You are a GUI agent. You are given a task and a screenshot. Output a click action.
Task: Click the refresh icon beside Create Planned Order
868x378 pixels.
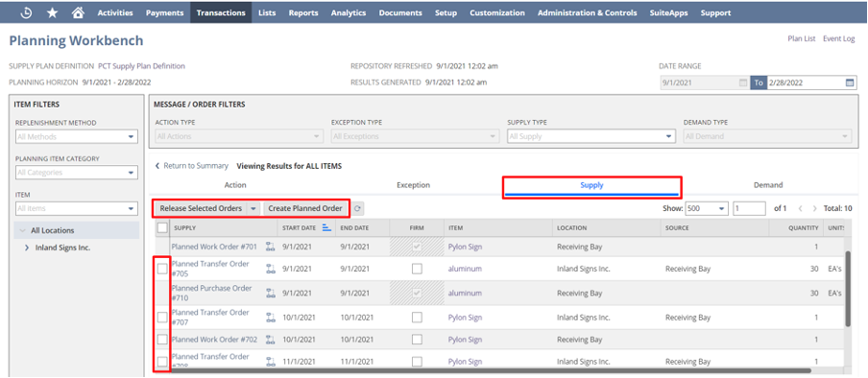pos(357,208)
